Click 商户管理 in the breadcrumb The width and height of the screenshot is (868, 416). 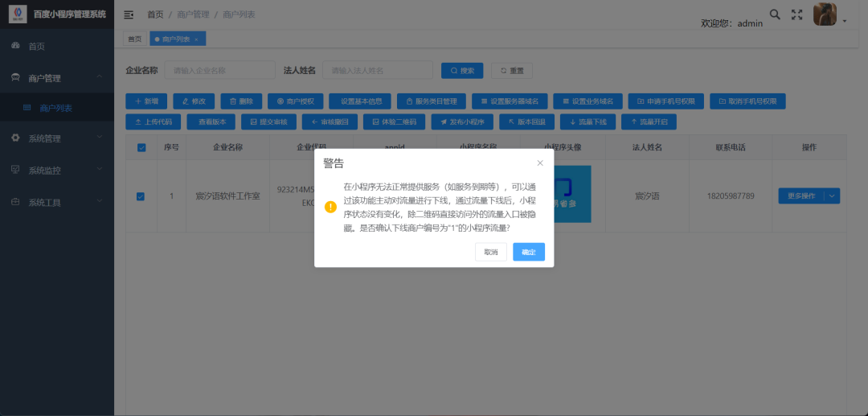193,14
